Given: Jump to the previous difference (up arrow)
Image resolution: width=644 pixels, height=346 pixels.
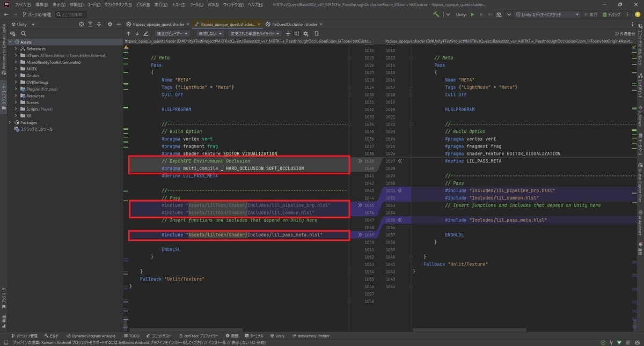Looking at the screenshot, I should point(128,33).
